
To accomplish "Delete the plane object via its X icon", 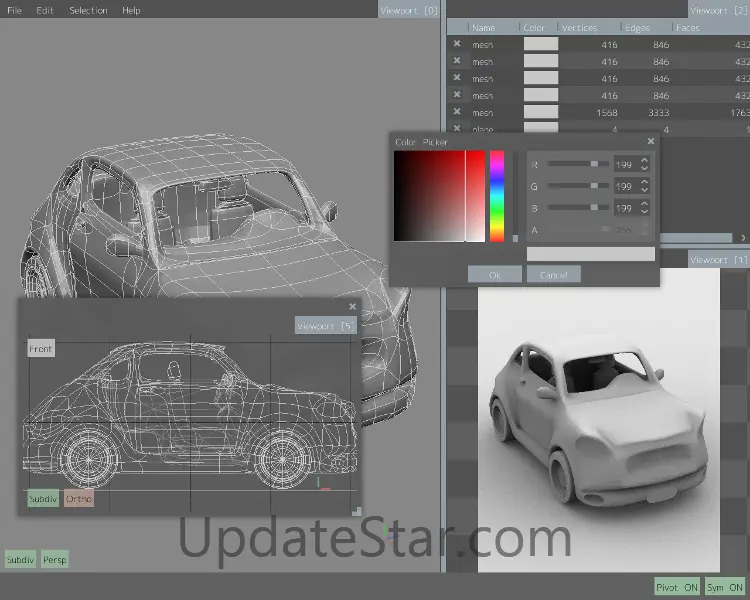I will (x=457, y=128).
